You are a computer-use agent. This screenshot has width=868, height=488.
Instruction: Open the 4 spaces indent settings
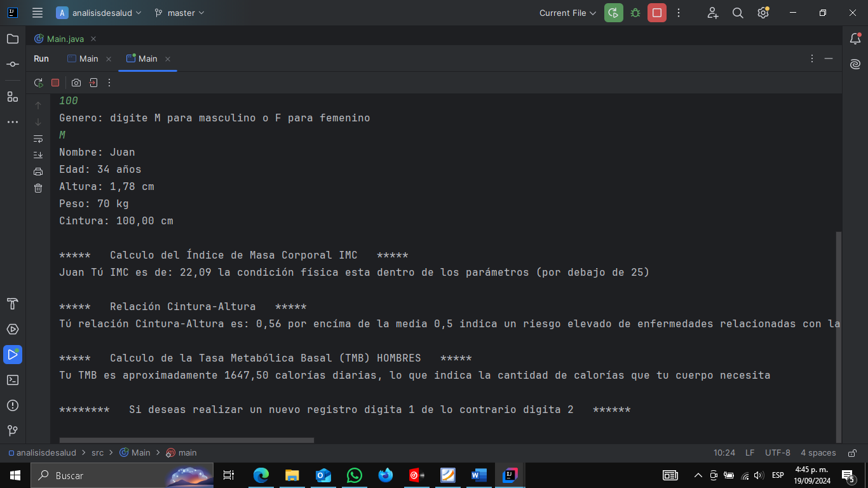pyautogui.click(x=818, y=453)
